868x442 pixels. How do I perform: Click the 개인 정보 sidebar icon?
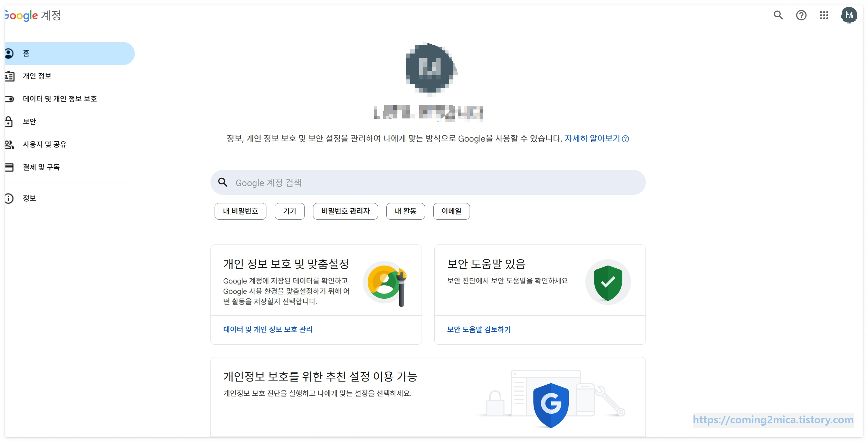click(x=10, y=76)
